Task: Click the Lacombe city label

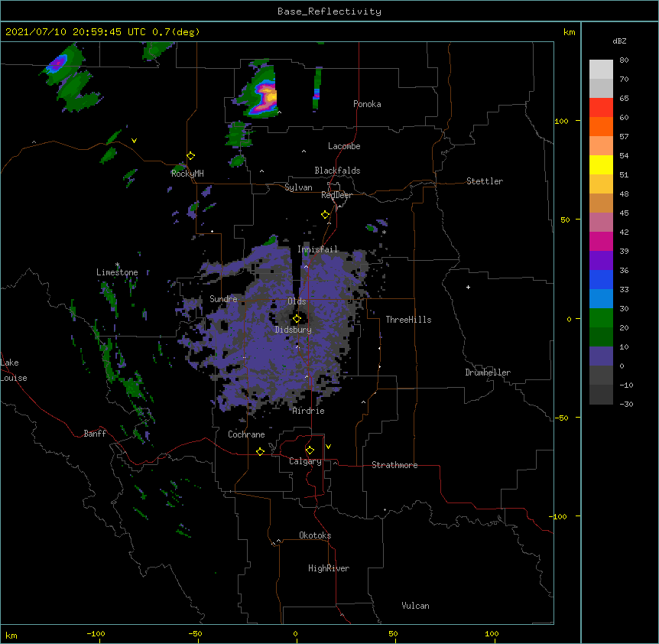Action: [344, 146]
